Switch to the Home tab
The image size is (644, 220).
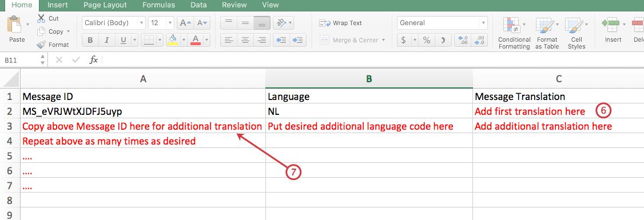point(22,5)
